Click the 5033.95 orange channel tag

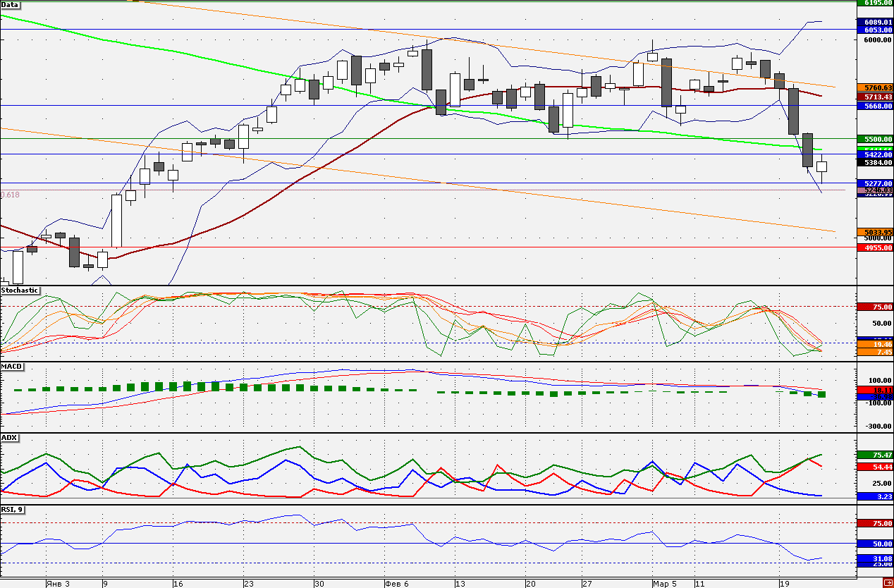click(x=875, y=232)
